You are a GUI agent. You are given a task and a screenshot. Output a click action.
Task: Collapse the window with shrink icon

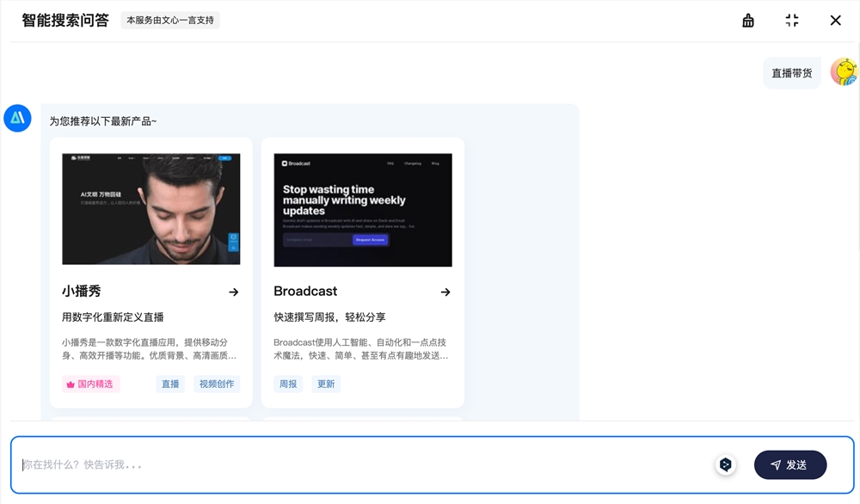[791, 20]
